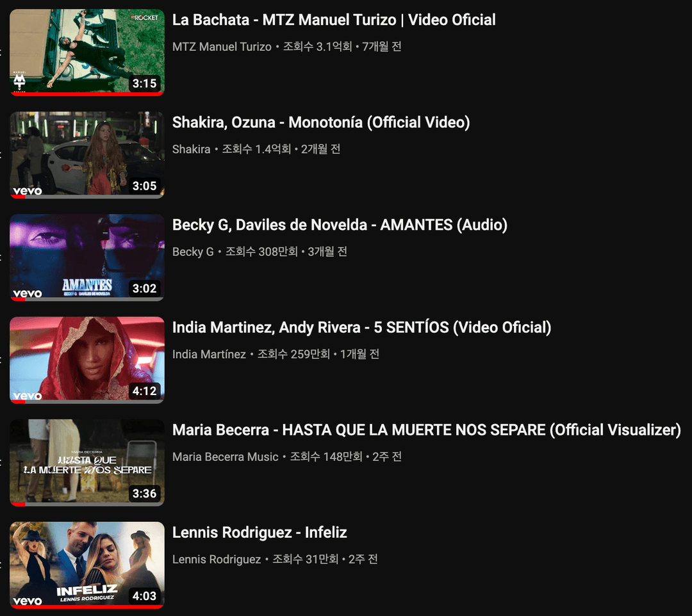The height and width of the screenshot is (616, 692).
Task: Open Becky G AMANTES video thumbnail
Action: coord(87,257)
